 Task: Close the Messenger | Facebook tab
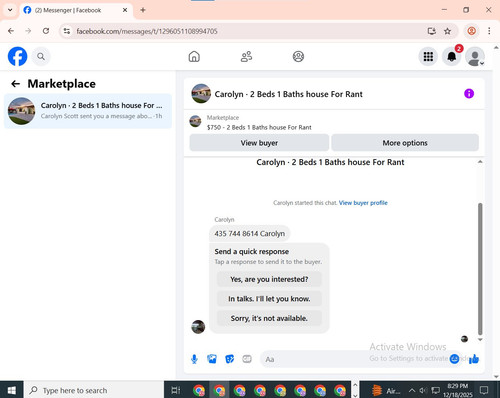(x=125, y=10)
